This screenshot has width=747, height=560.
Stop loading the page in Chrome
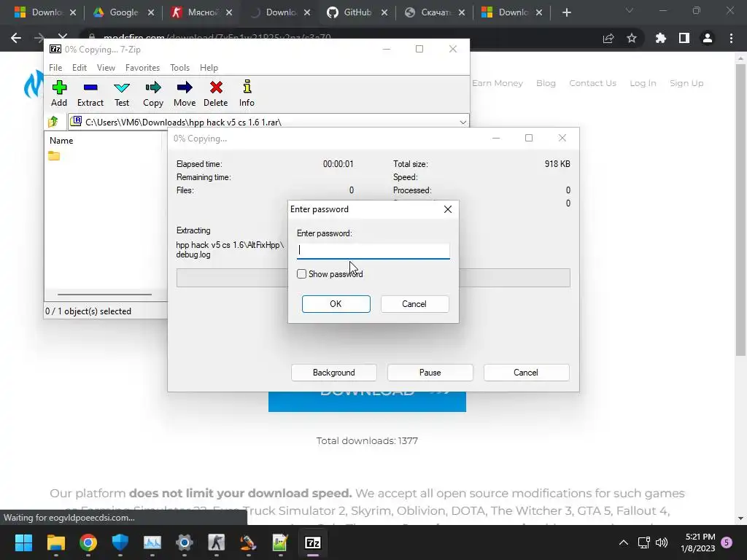(63, 37)
